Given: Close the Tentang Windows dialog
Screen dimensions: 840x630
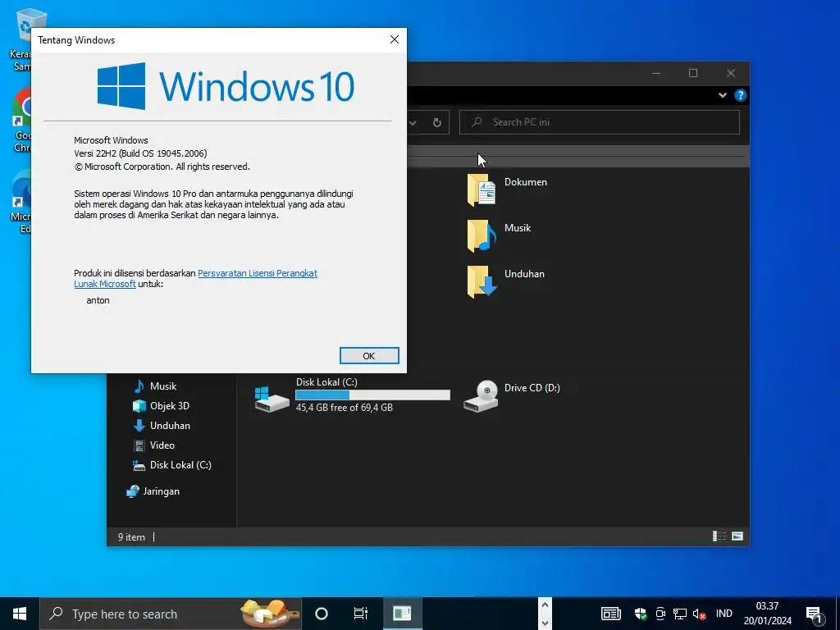Looking at the screenshot, I should tap(395, 39).
